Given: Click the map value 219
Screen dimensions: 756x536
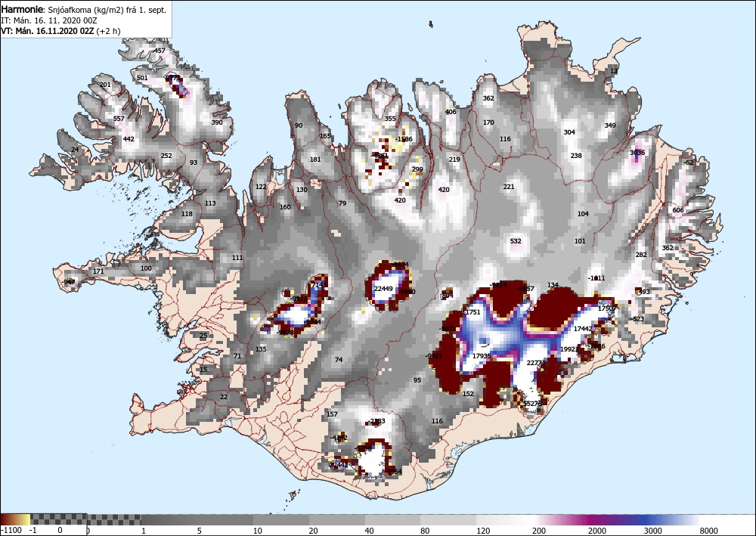Looking at the screenshot, I should coord(454,159).
